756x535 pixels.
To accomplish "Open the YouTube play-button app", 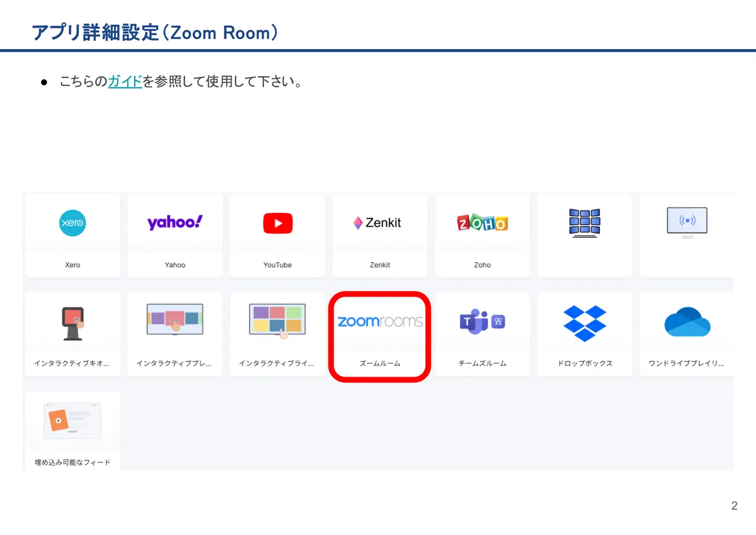I will [x=278, y=223].
